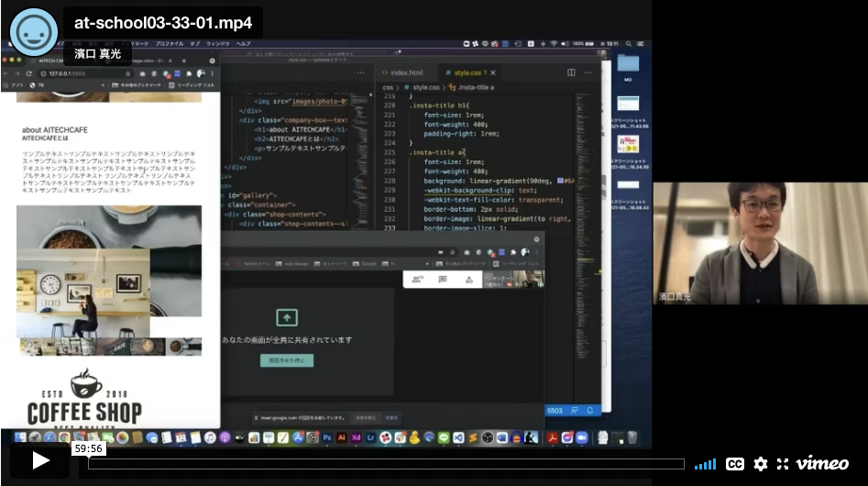Screen dimensions: 868x486
Task: Open the at-school03-33-01.mp4 title link
Action: [x=163, y=22]
